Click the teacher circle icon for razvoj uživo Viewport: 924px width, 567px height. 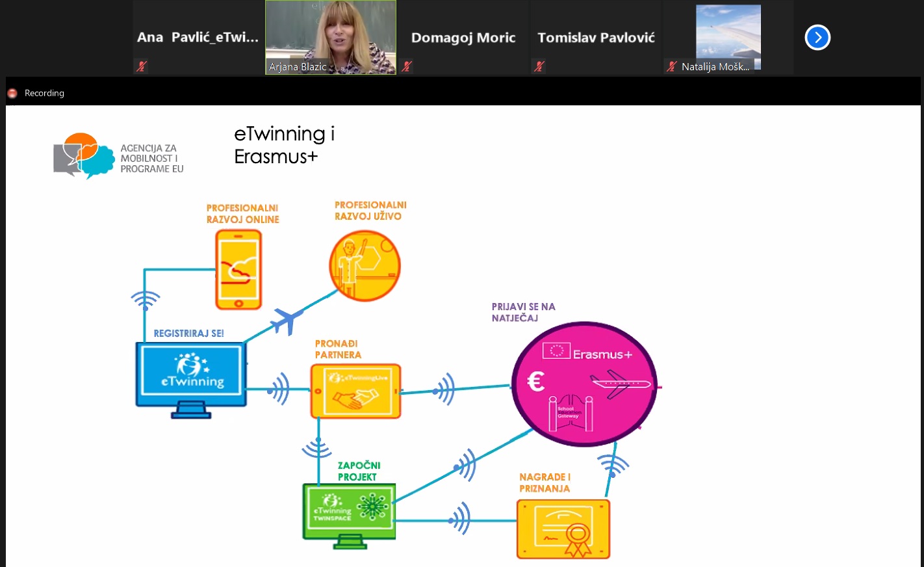point(365,265)
